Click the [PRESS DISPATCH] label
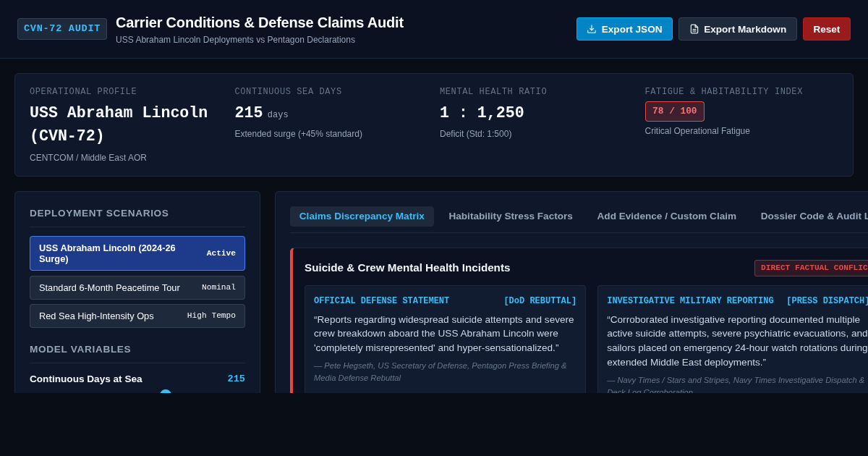 (827, 301)
